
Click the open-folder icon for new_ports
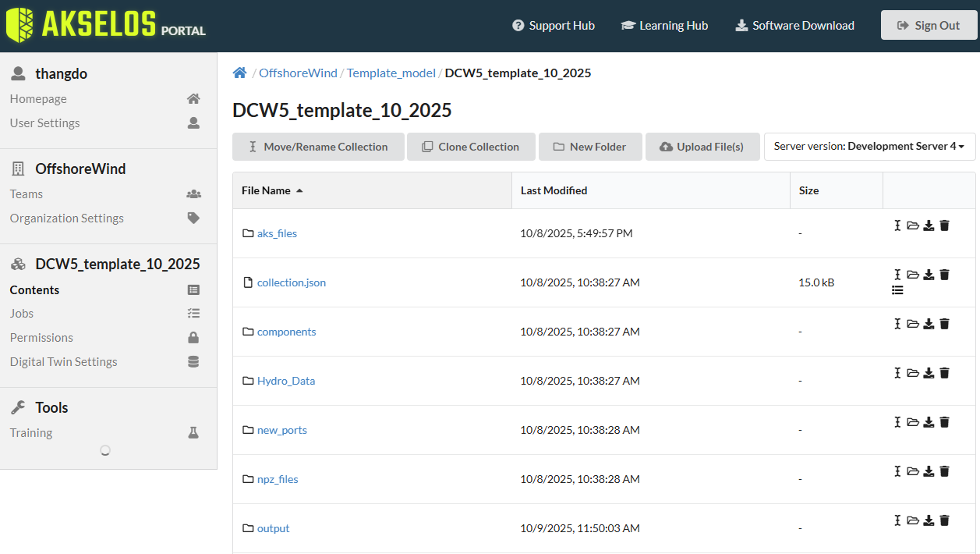coord(912,422)
